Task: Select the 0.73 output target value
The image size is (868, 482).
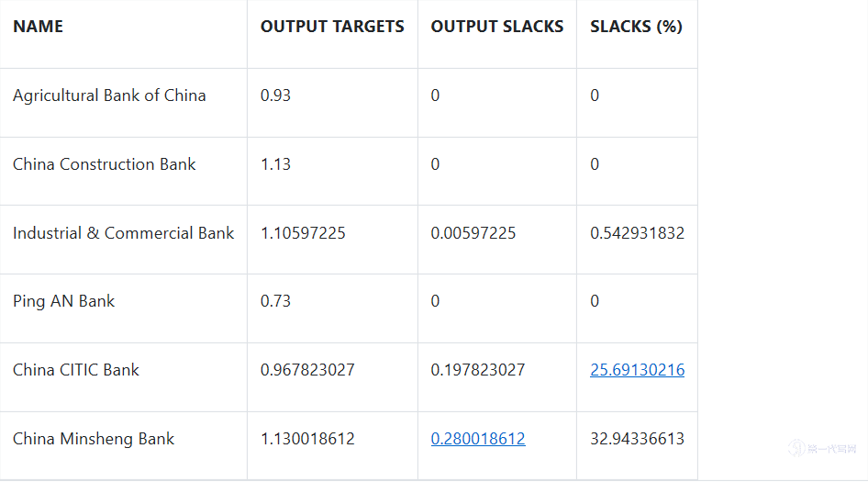Action: point(275,301)
